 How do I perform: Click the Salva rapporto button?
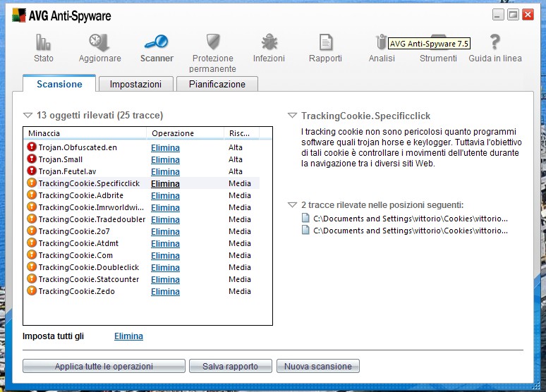tap(231, 366)
